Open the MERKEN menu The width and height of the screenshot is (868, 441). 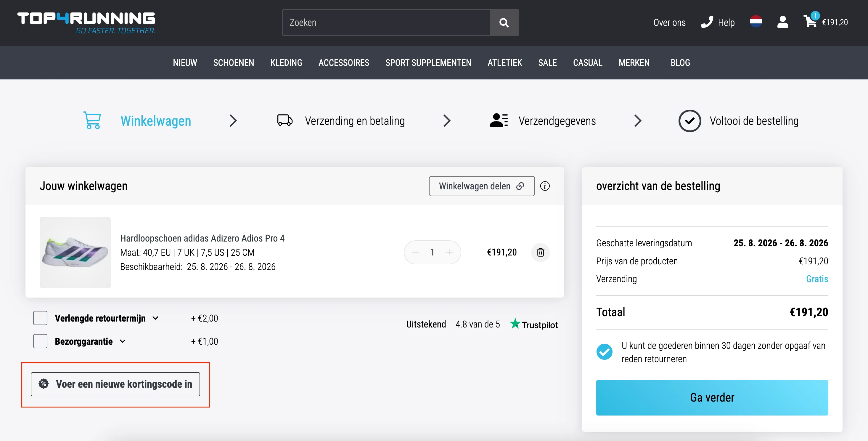(x=634, y=63)
